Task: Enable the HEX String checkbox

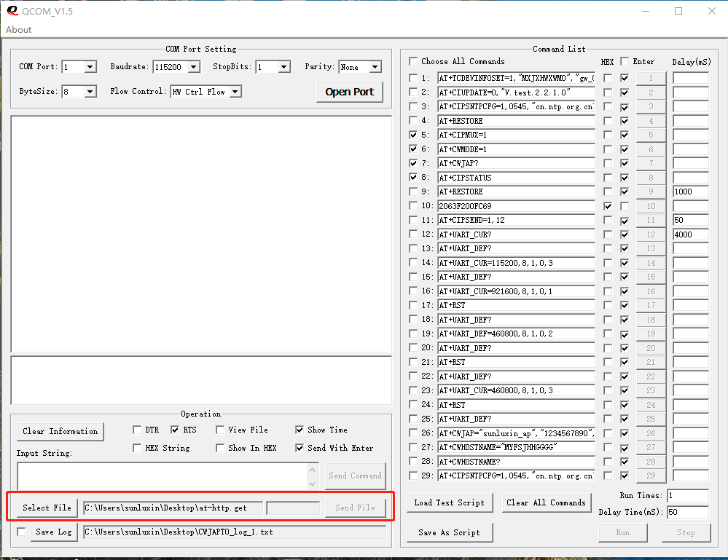Action: [x=137, y=448]
